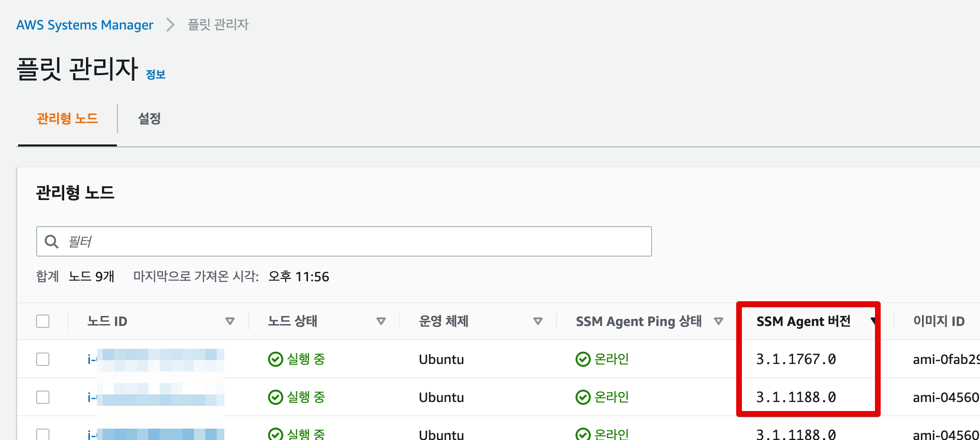
Task: Click the 관리형 노드 panel heading
Action: 75,193
